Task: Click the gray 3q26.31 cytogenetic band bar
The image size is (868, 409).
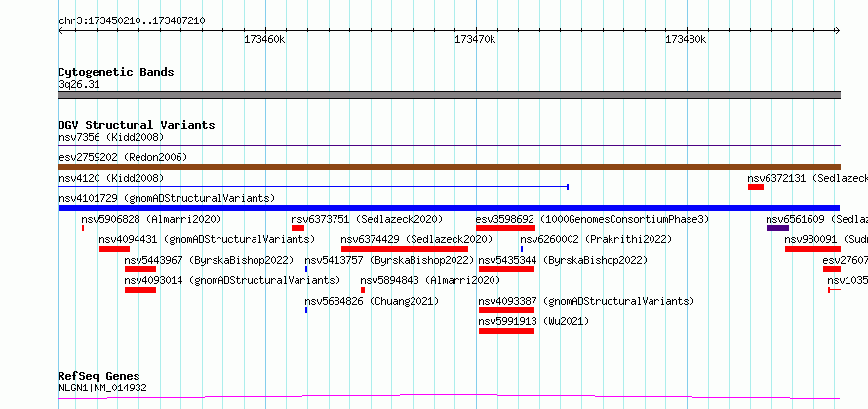Action: (449, 95)
